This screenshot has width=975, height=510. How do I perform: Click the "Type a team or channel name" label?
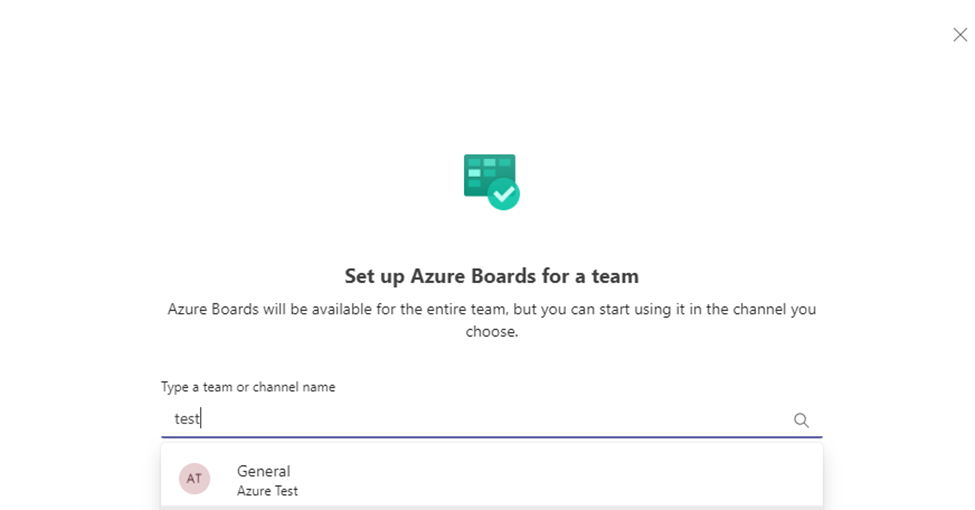248,387
